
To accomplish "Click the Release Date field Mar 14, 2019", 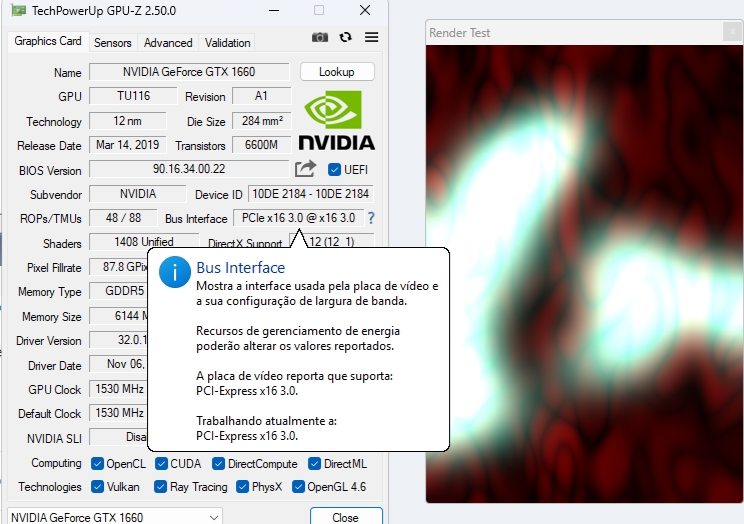I will 128,145.
